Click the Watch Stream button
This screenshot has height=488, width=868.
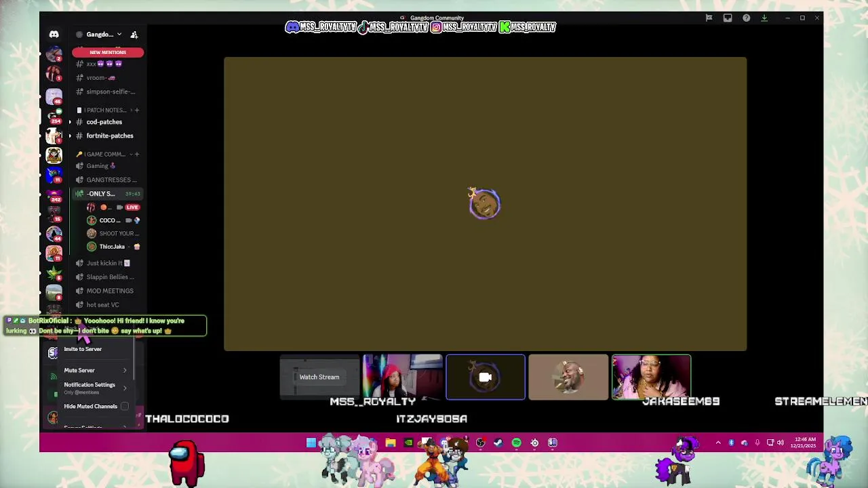point(319,377)
